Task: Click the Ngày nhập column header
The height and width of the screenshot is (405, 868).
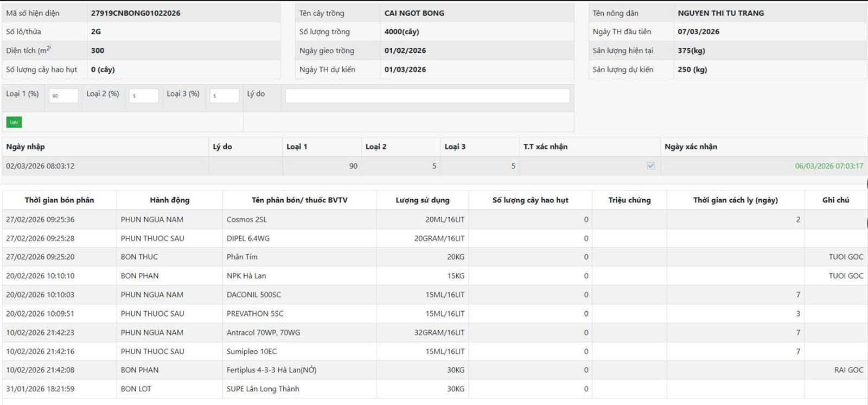Action: [x=25, y=147]
